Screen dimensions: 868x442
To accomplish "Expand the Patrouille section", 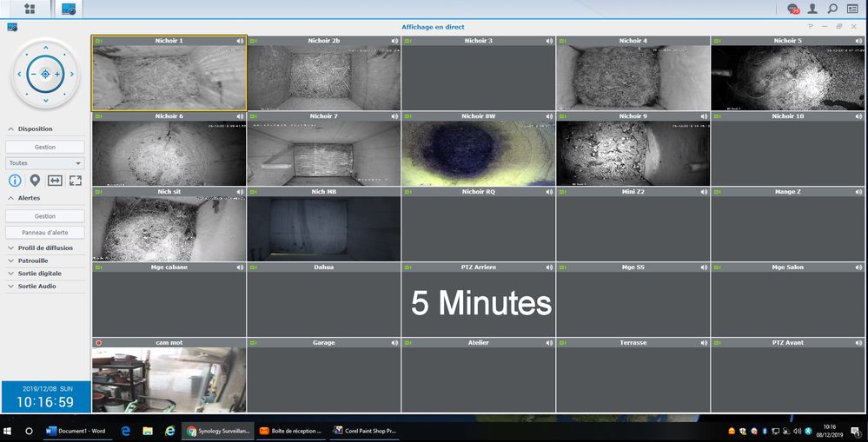I will click(x=33, y=261).
